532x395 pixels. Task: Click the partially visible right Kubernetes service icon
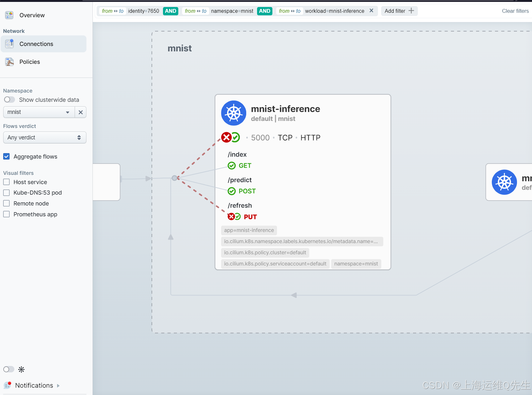(x=504, y=182)
